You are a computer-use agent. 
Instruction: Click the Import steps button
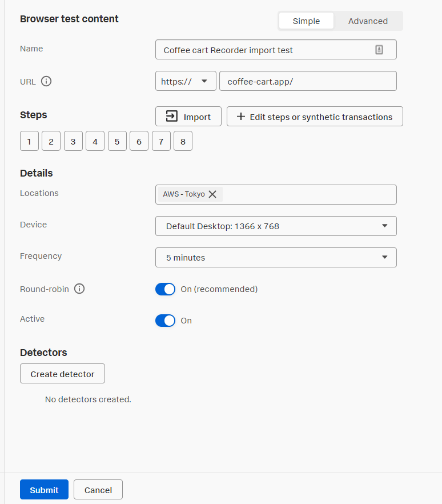coord(188,117)
